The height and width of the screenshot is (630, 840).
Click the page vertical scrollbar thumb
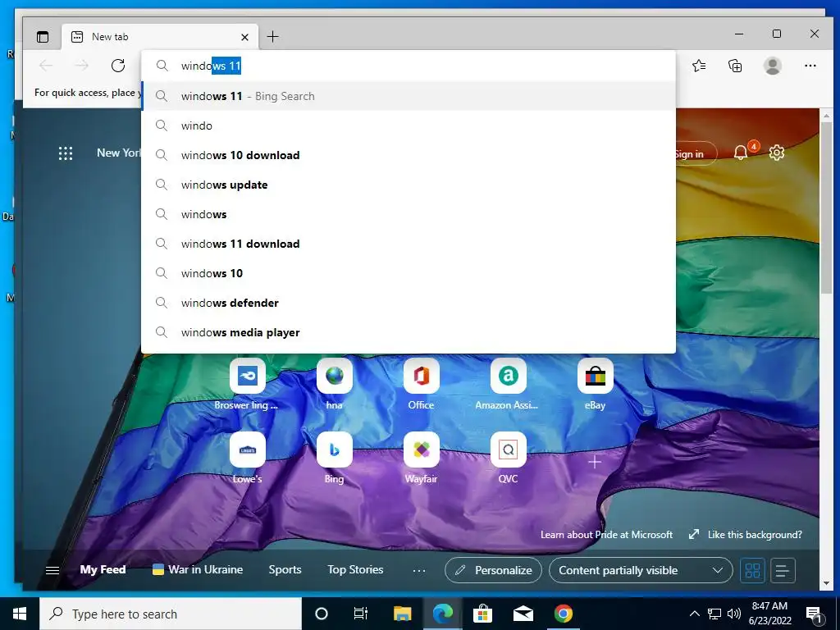[x=825, y=208]
